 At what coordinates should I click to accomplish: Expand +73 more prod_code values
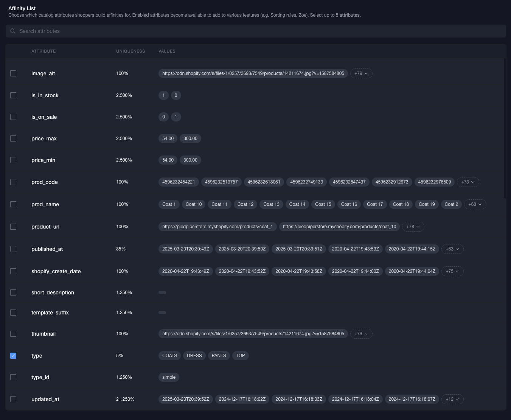coord(468,182)
